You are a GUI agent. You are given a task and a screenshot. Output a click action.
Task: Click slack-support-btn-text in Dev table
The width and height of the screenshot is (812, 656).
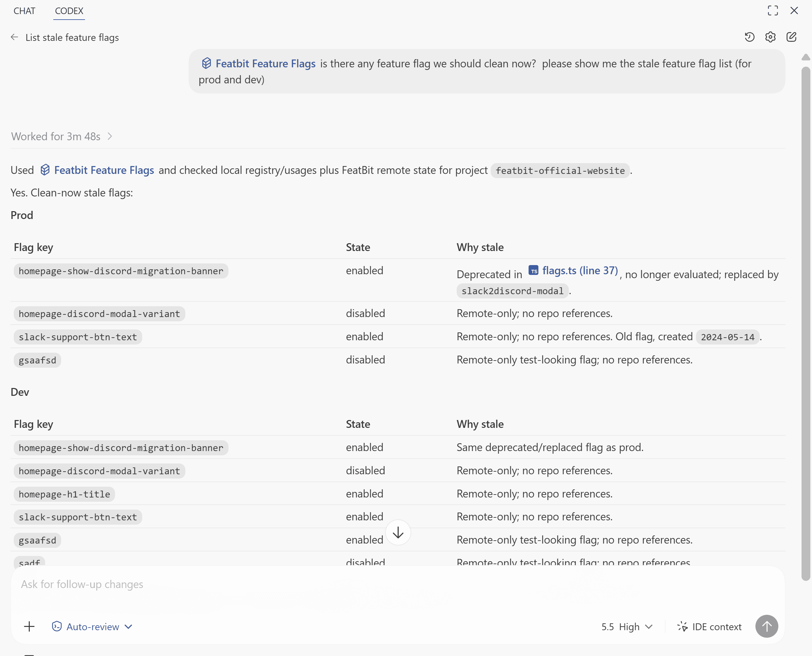click(x=78, y=517)
